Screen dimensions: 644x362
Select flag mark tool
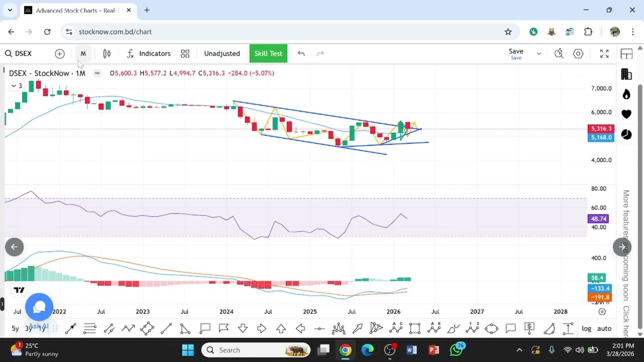[224, 329]
